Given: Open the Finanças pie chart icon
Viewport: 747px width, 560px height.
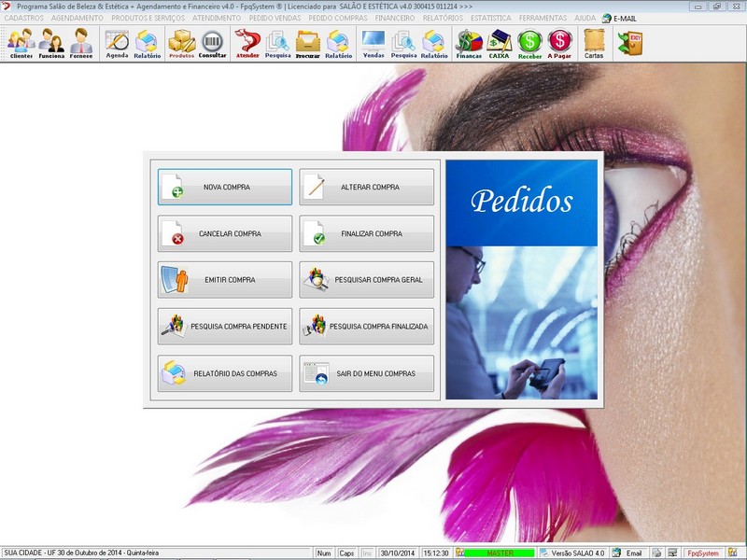Looking at the screenshot, I should 469,43.
